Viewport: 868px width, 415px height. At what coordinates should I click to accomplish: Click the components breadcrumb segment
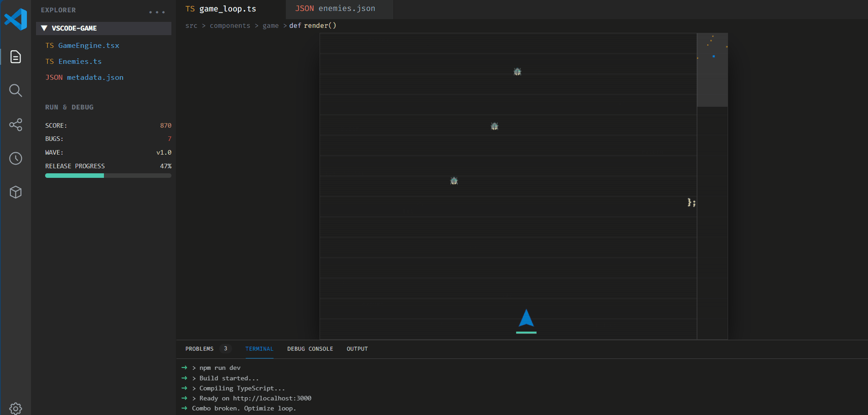230,26
